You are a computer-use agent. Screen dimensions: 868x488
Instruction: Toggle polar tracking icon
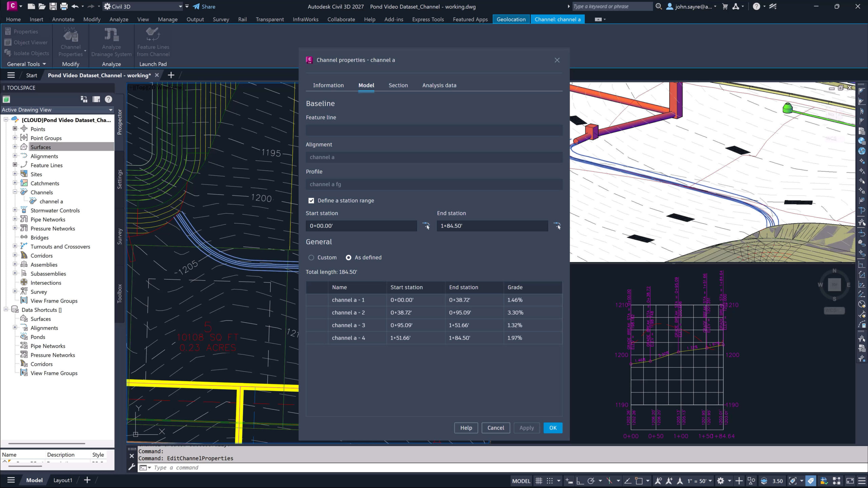tap(591, 481)
